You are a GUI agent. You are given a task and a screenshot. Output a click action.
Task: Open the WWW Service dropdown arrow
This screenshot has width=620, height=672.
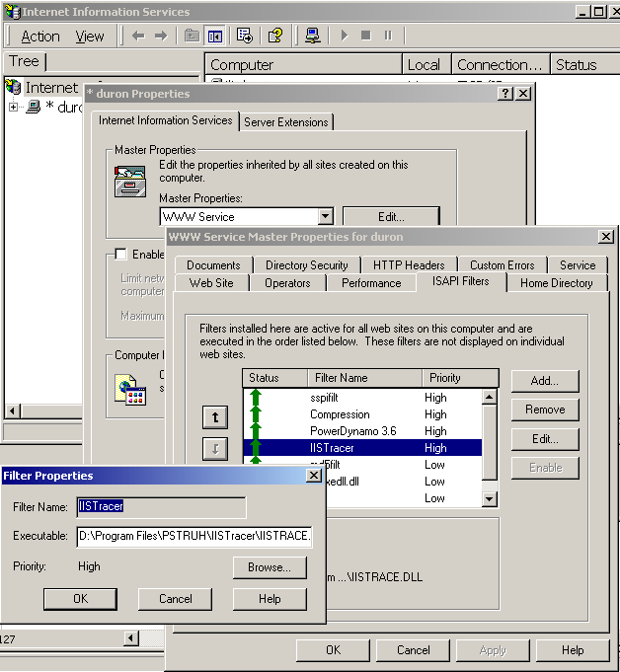point(326,216)
